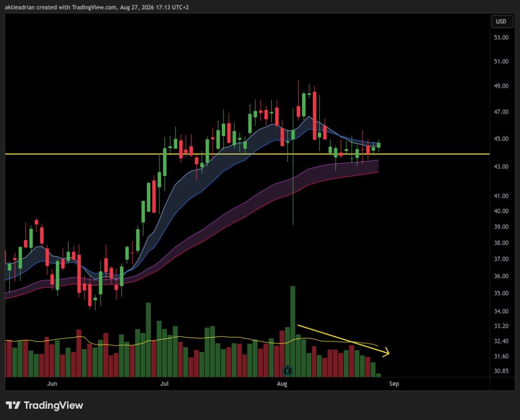
Task: Select the 53.00 price label
Action: (x=501, y=38)
